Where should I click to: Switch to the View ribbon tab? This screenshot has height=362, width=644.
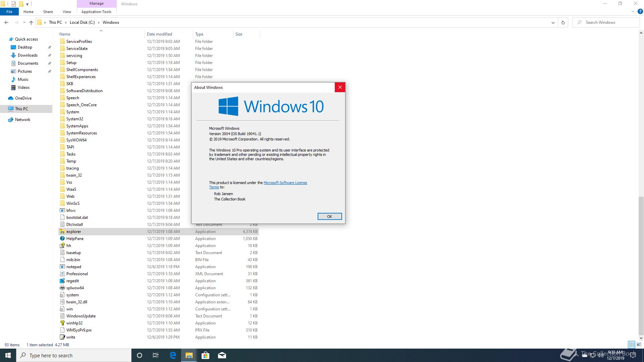point(67,12)
